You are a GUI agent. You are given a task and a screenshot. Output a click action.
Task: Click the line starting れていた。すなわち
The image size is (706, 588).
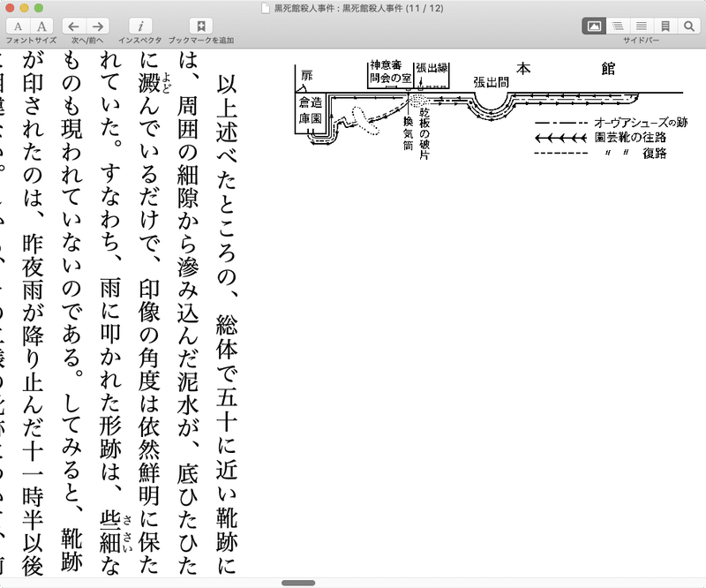coord(111,313)
